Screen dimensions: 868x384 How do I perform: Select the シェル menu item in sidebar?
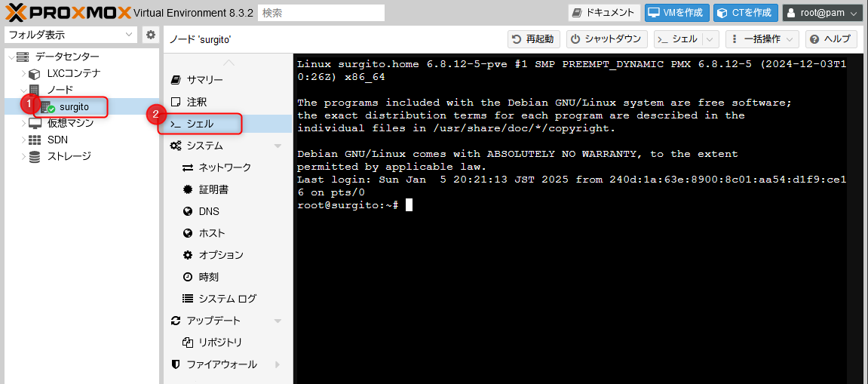pos(200,124)
